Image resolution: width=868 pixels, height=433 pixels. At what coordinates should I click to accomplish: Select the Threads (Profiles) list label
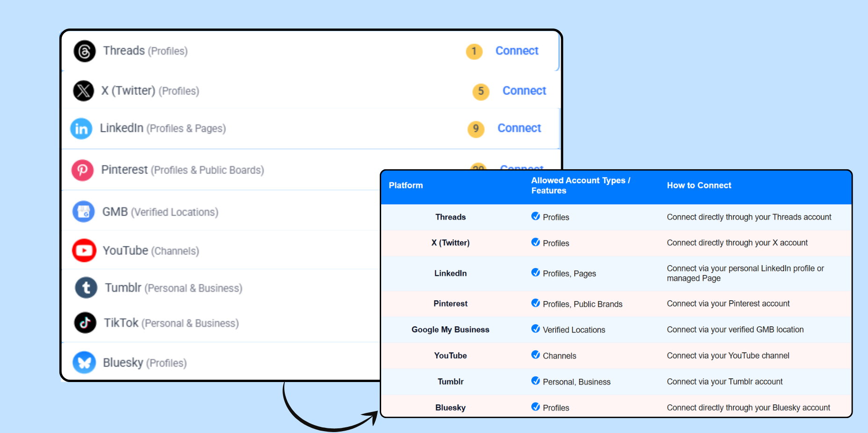pos(145,51)
